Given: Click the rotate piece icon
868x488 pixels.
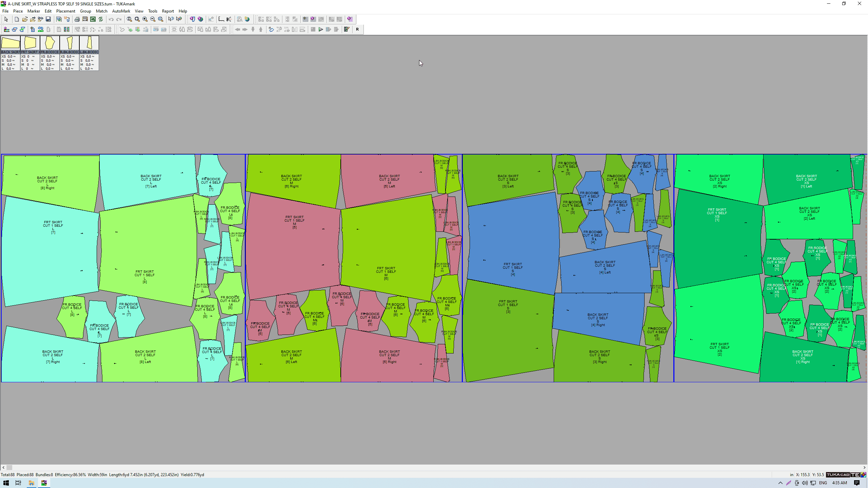Looking at the screenshot, I should [x=271, y=29].
